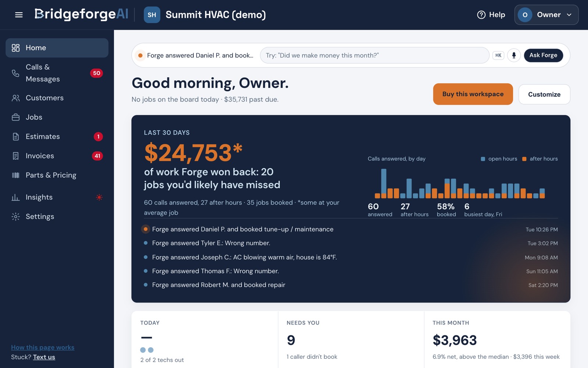588x368 pixels.
Task: Open the hamburger menu icon
Action: coord(19,15)
